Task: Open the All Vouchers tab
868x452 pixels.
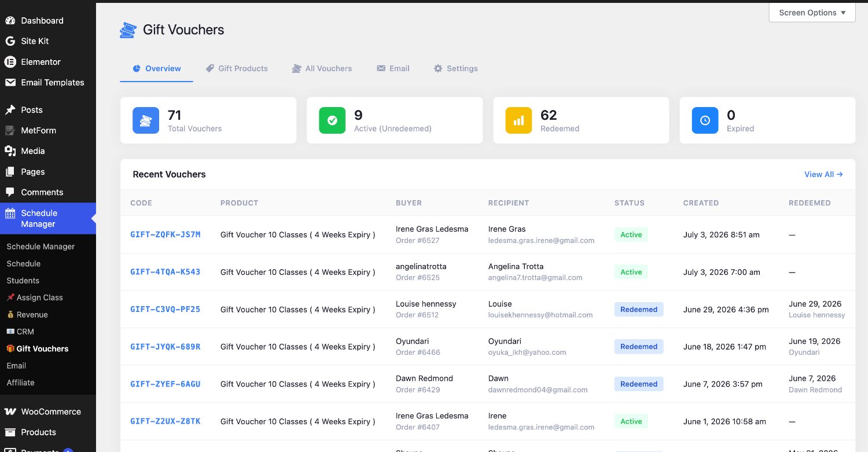Action: coord(322,68)
